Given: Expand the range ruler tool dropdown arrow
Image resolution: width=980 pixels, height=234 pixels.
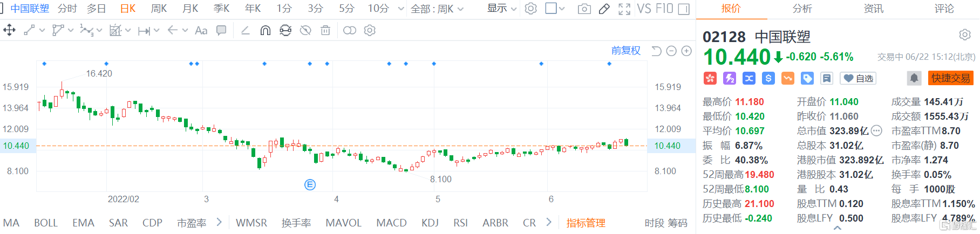Looking at the screenshot, I should point(156,31).
